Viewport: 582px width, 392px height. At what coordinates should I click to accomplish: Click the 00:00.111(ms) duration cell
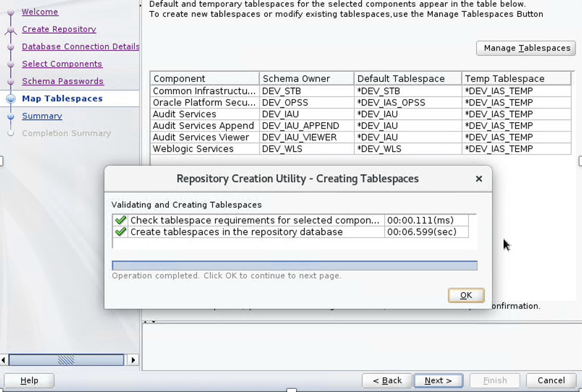click(x=426, y=220)
